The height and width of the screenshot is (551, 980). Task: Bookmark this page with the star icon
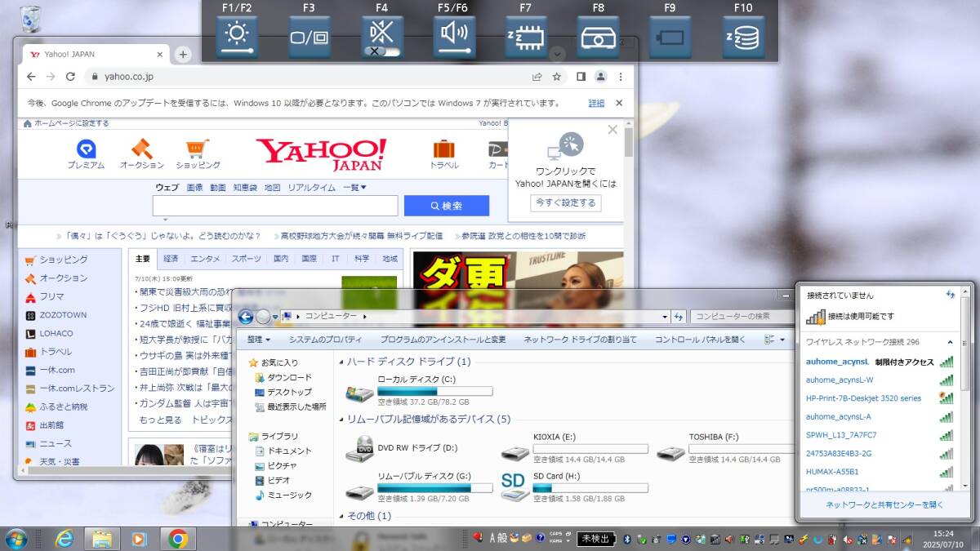(x=556, y=77)
